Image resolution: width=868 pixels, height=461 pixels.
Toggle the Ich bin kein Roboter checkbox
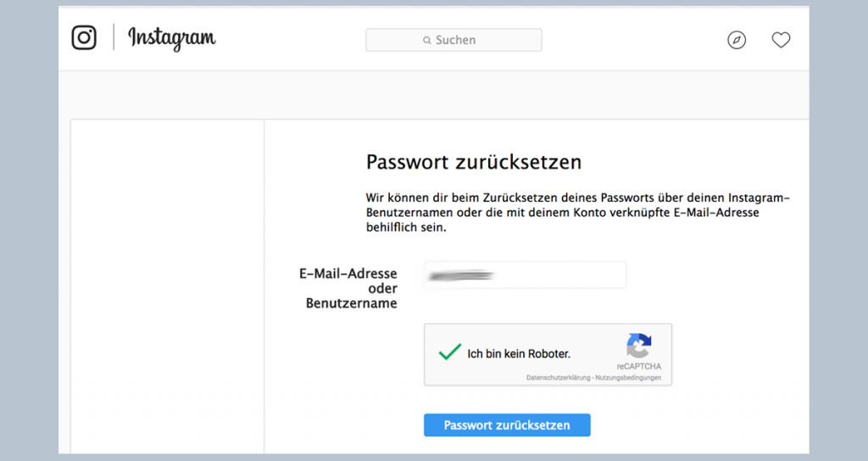(x=449, y=352)
